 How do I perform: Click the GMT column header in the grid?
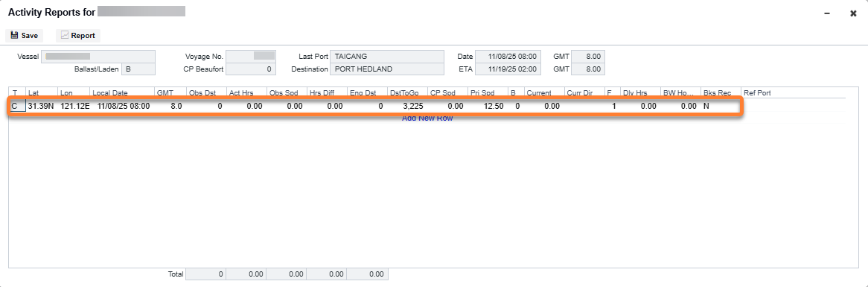pos(170,93)
